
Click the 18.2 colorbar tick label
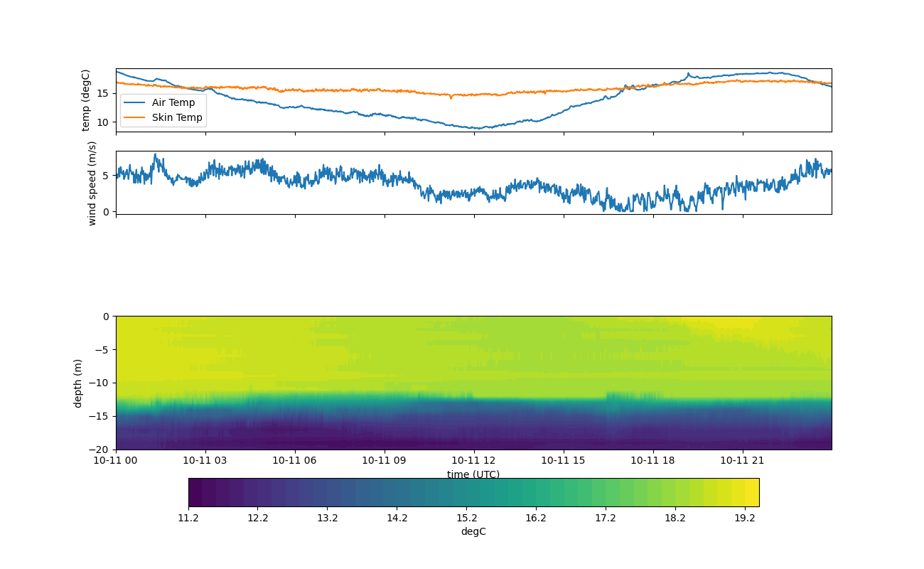[x=675, y=518]
